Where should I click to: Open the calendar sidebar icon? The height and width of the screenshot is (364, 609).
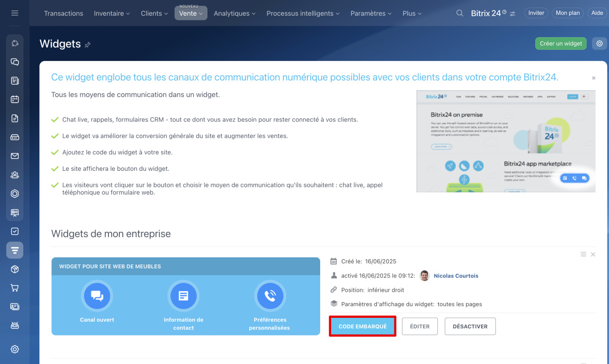pyautogui.click(x=15, y=99)
